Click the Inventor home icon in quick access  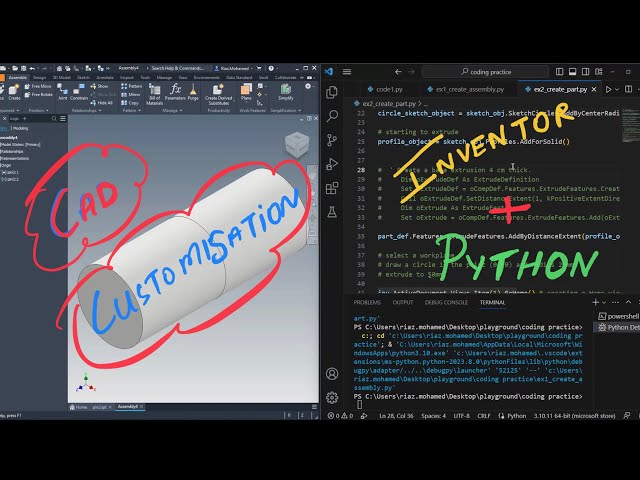pyautogui.click(x=60, y=68)
